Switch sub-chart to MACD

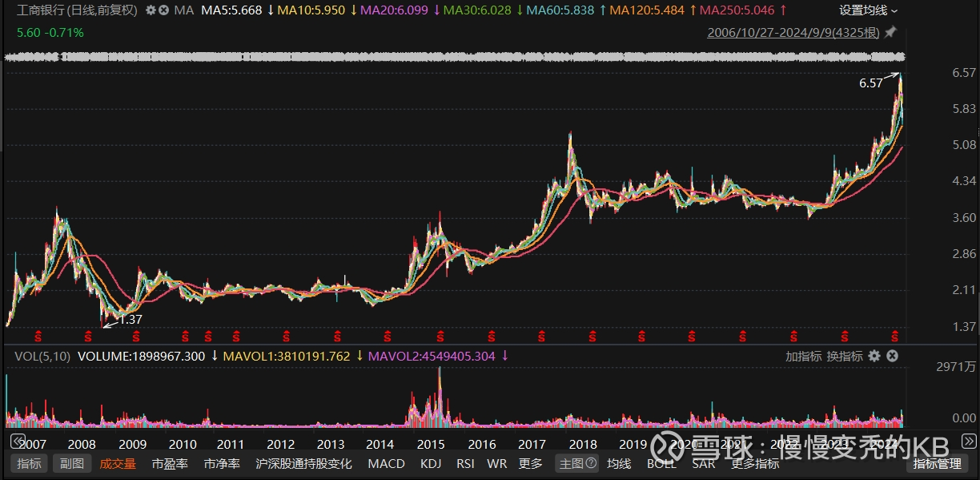point(386,463)
